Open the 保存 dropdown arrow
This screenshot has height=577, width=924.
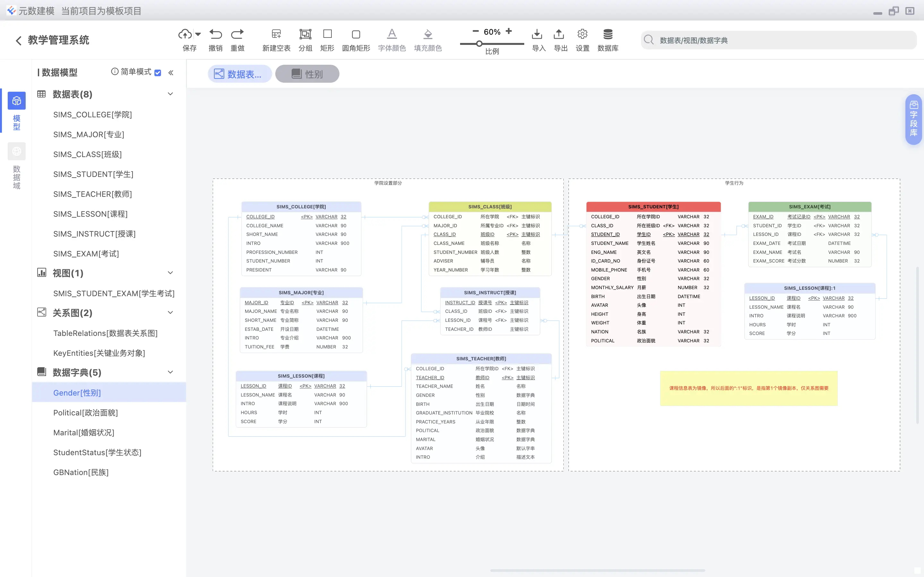[x=198, y=34]
